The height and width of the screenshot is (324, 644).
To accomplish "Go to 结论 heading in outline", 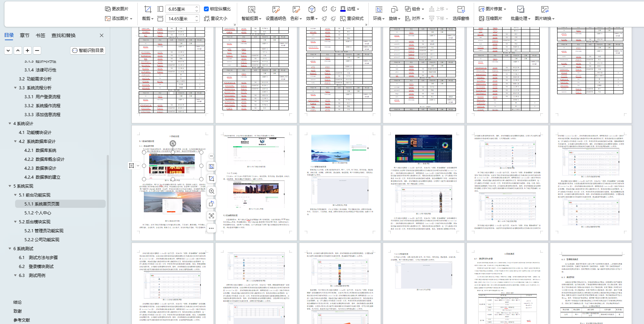I will (18, 302).
